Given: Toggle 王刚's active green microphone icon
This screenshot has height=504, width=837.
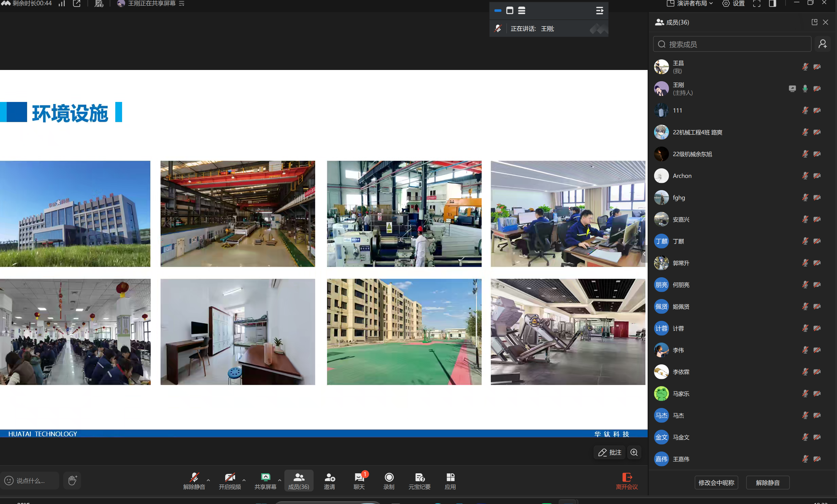Looking at the screenshot, I should click(x=805, y=89).
